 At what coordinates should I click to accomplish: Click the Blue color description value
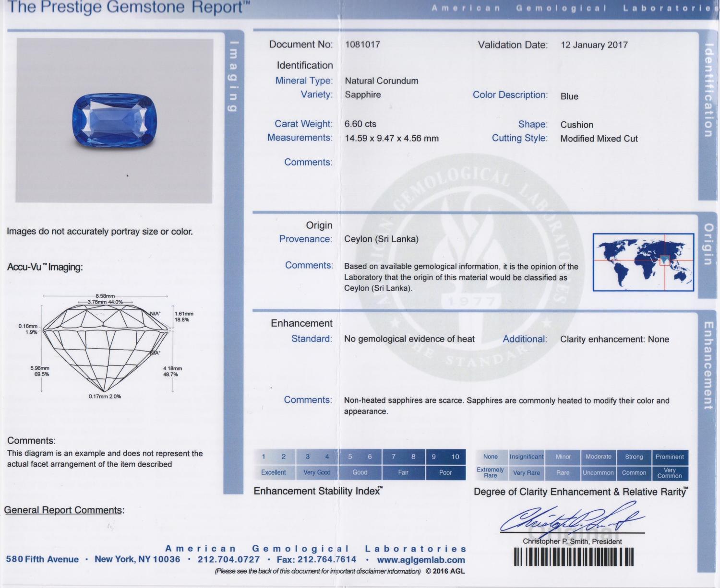[x=569, y=96]
